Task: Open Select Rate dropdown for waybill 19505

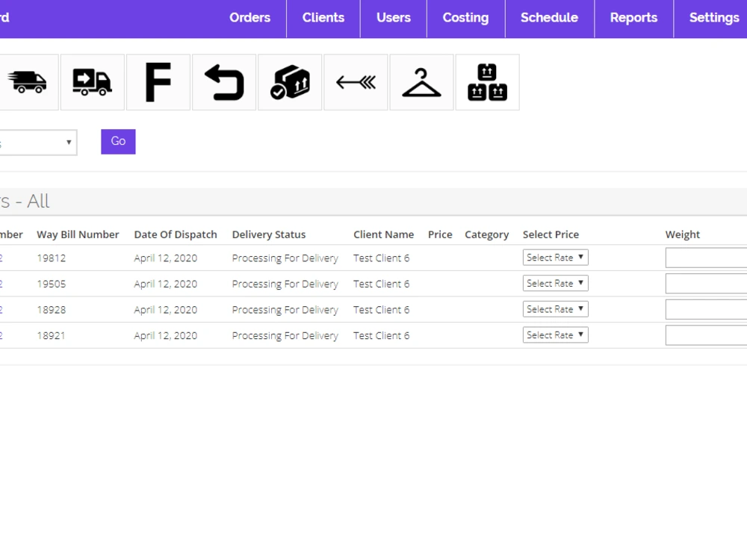Action: click(x=556, y=283)
